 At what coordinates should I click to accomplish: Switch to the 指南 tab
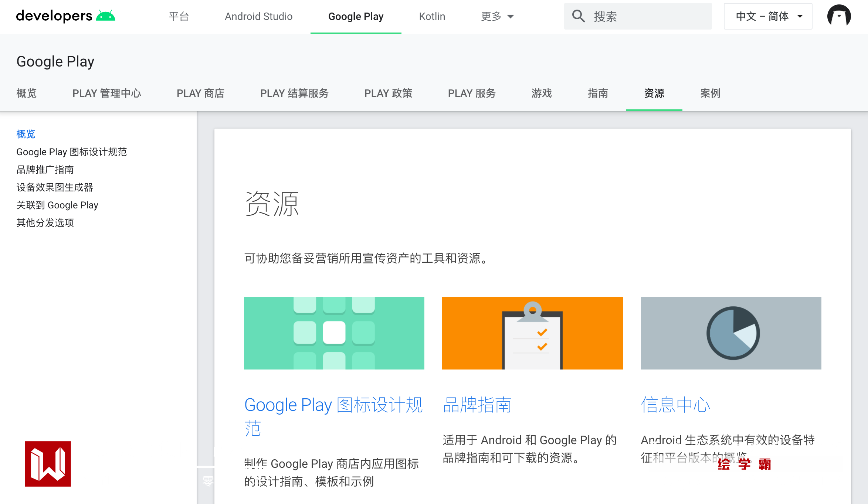click(598, 93)
